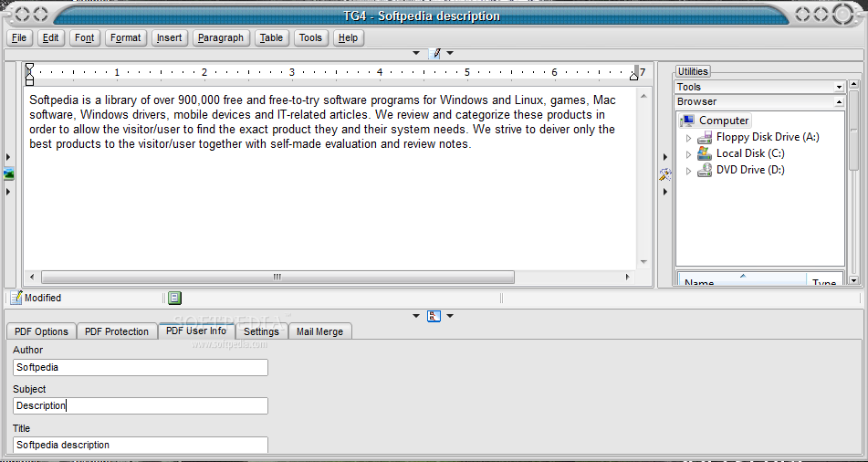Click arrow left of the options panel icon
The image size is (868, 462).
pos(416,316)
